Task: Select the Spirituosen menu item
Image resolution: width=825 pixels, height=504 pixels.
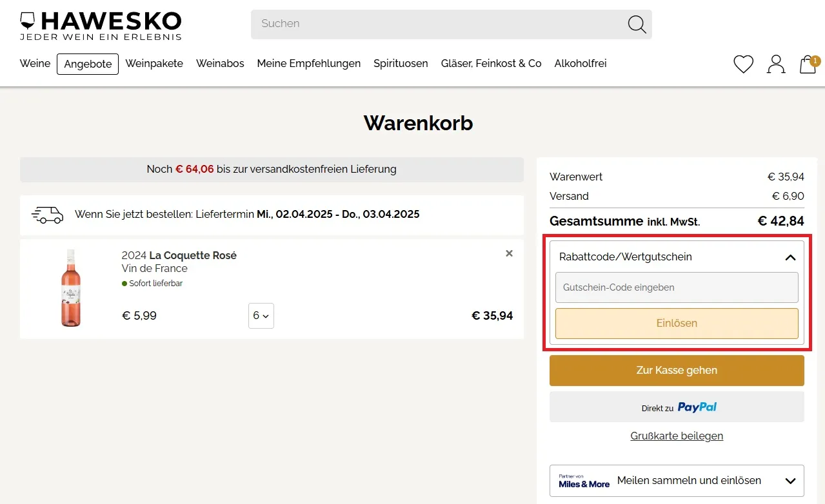Action: (x=400, y=63)
